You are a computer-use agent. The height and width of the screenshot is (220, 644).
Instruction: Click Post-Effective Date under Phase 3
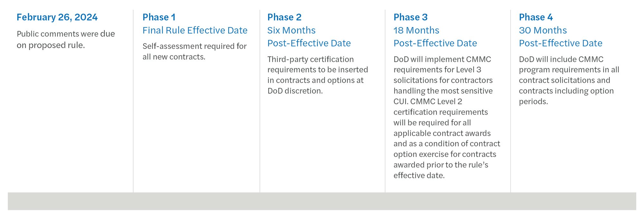pos(435,43)
